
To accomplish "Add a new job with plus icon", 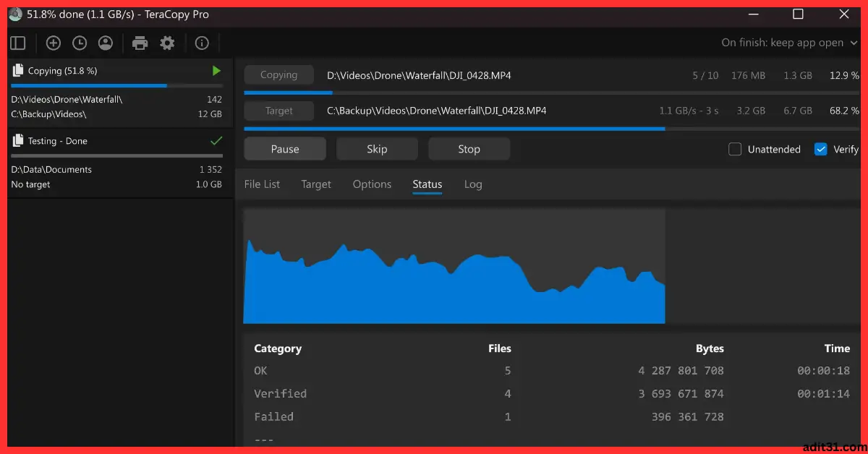I will 54,43.
